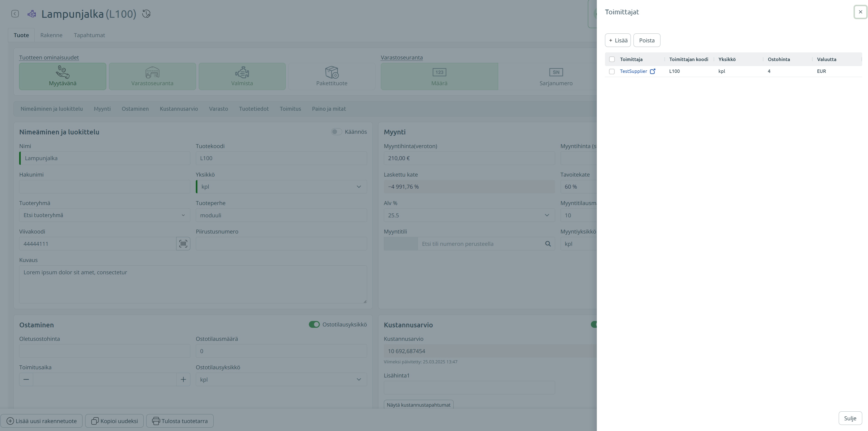
Task: Open TestSupplier external link icon
Action: coord(653,71)
